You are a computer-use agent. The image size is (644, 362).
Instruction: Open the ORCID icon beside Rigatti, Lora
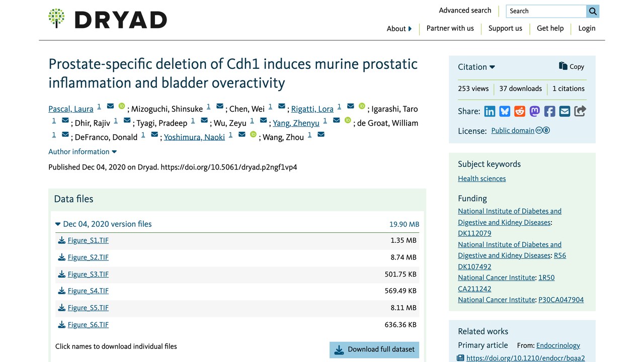[x=362, y=106]
